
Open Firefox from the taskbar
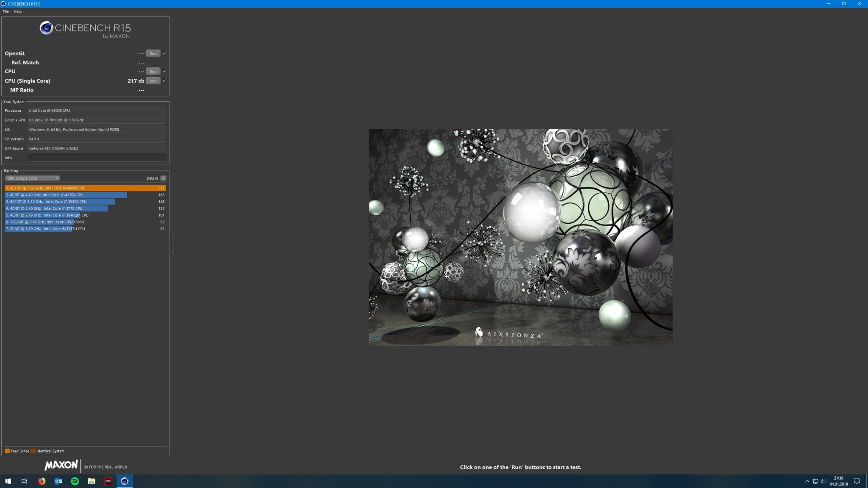click(x=42, y=481)
